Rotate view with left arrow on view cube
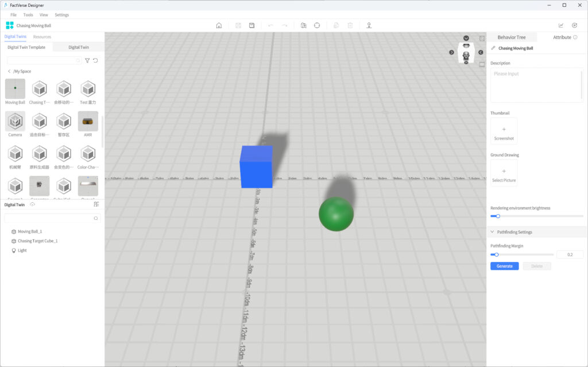 coord(451,52)
